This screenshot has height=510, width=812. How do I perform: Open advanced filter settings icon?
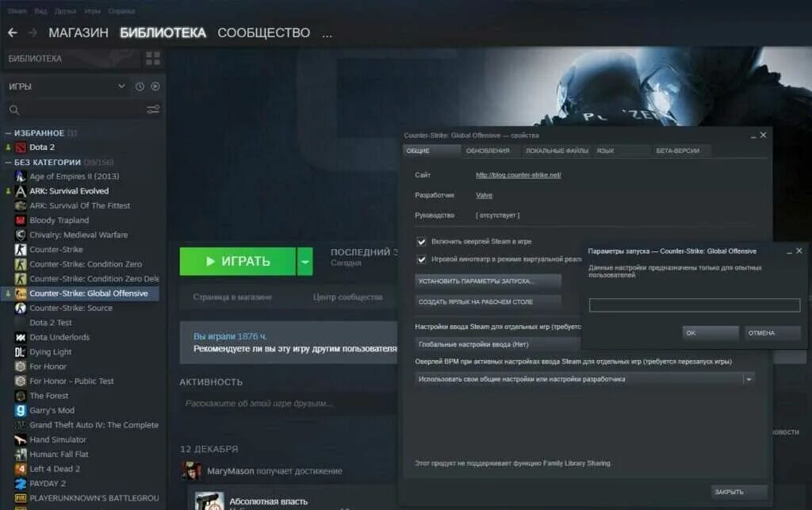click(x=153, y=109)
